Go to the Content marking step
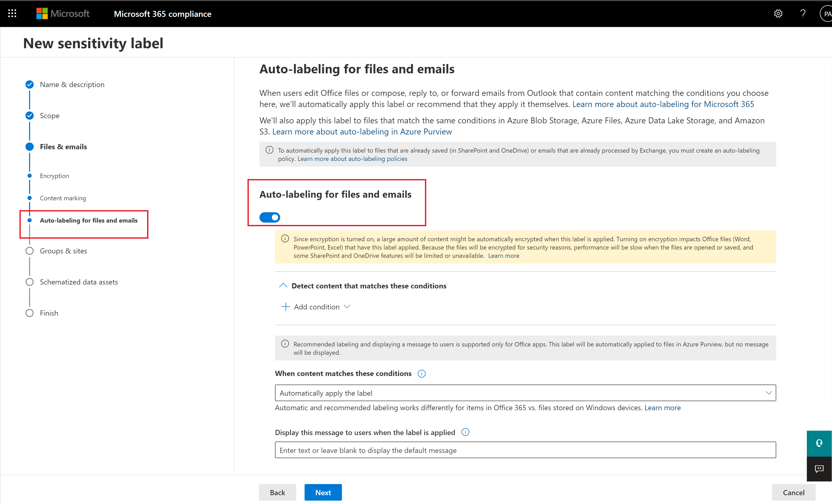 tap(63, 198)
